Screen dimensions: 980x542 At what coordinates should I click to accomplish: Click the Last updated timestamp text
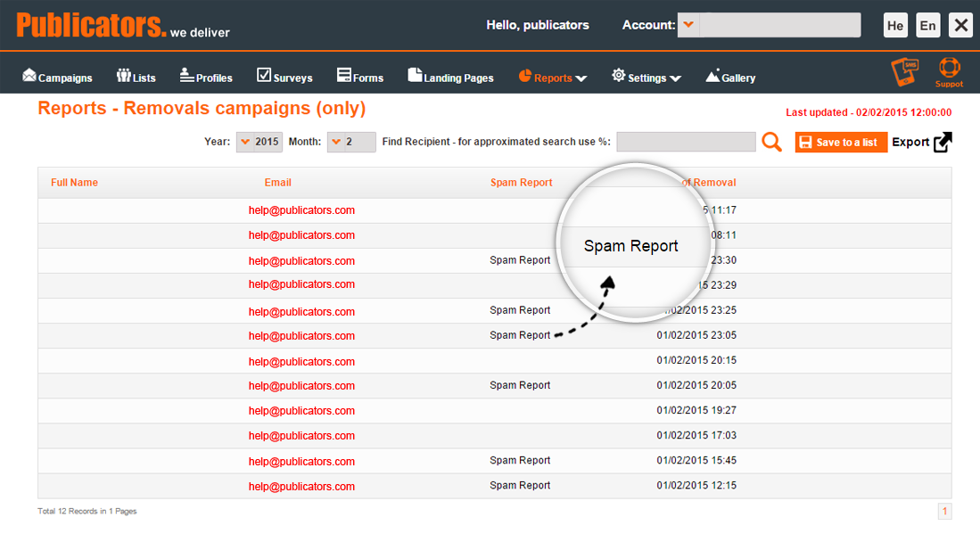869,112
